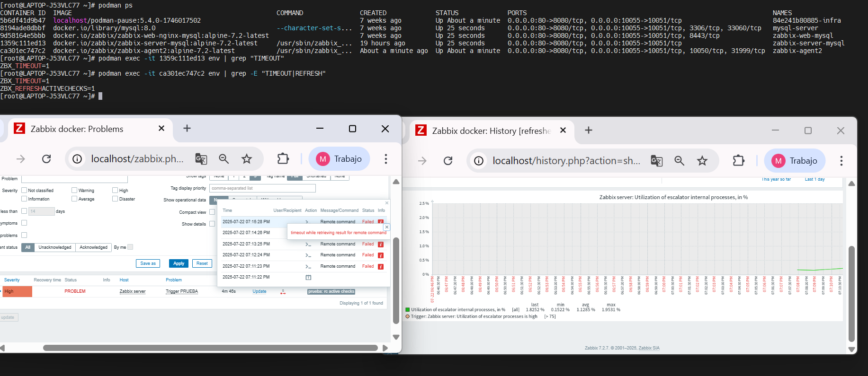The width and height of the screenshot is (868, 376).
Task: Show info icon for 07:13:25 PM failed command
Action: [x=380, y=245]
